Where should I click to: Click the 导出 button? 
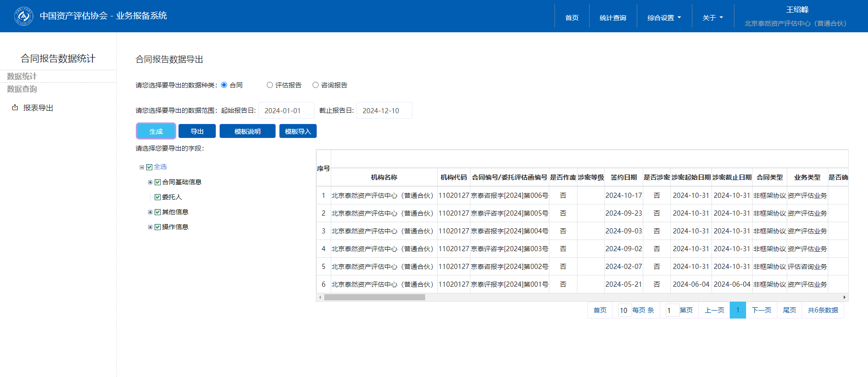pos(197,131)
